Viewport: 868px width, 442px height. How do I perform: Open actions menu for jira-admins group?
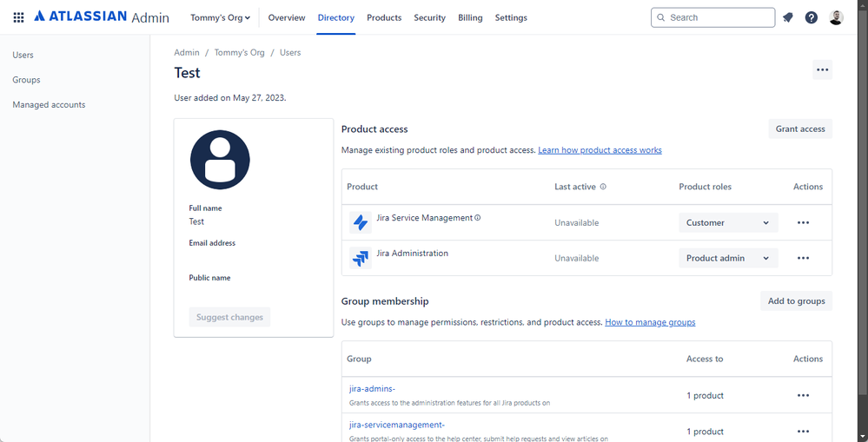(803, 395)
